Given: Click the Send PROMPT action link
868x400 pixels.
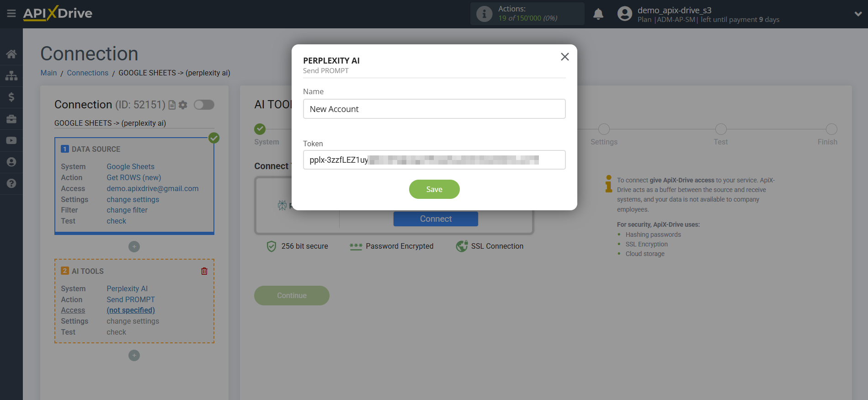Looking at the screenshot, I should pyautogui.click(x=131, y=299).
